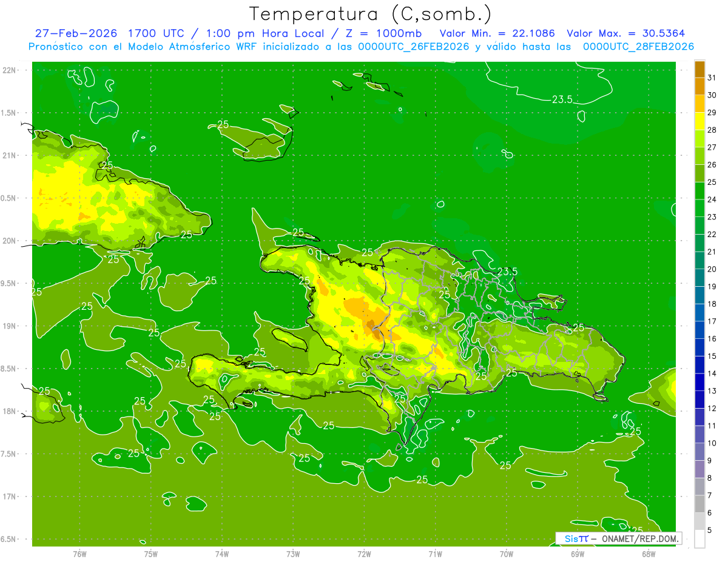This screenshot has height=562, width=728.
Task: Click the '76W' longitude axis label
Action: 79,554
